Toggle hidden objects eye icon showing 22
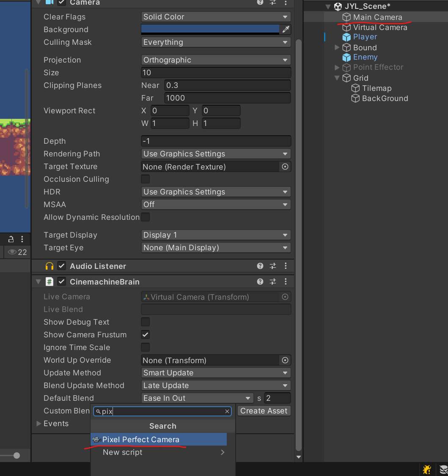The width and height of the screenshot is (448, 476). click(x=17, y=252)
